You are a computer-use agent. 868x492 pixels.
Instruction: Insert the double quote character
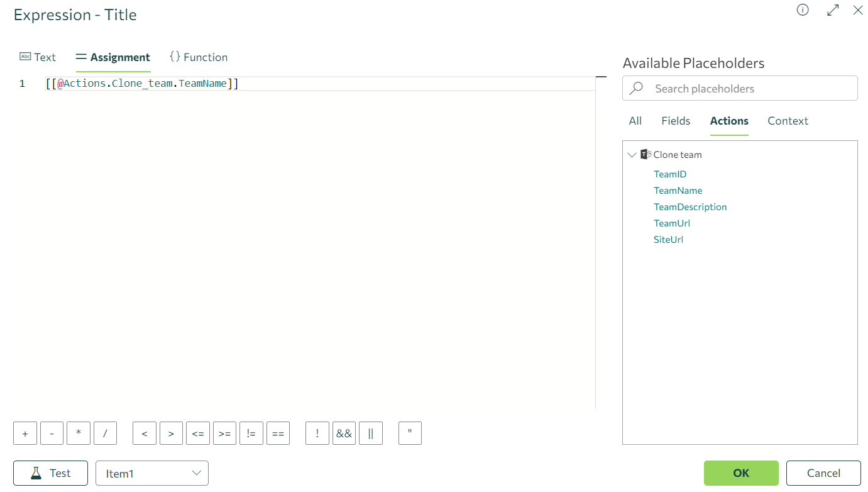click(410, 433)
